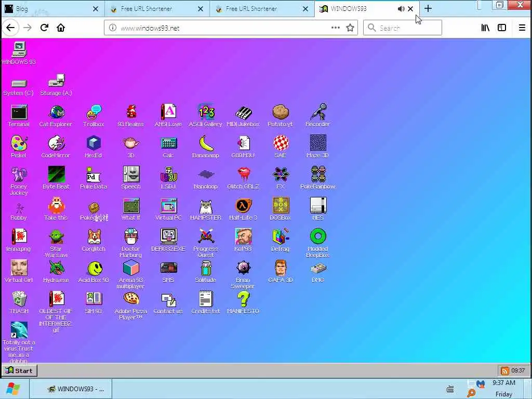Launch Piskel paint palette icon
This screenshot has width=532, height=399.
tap(19, 147)
